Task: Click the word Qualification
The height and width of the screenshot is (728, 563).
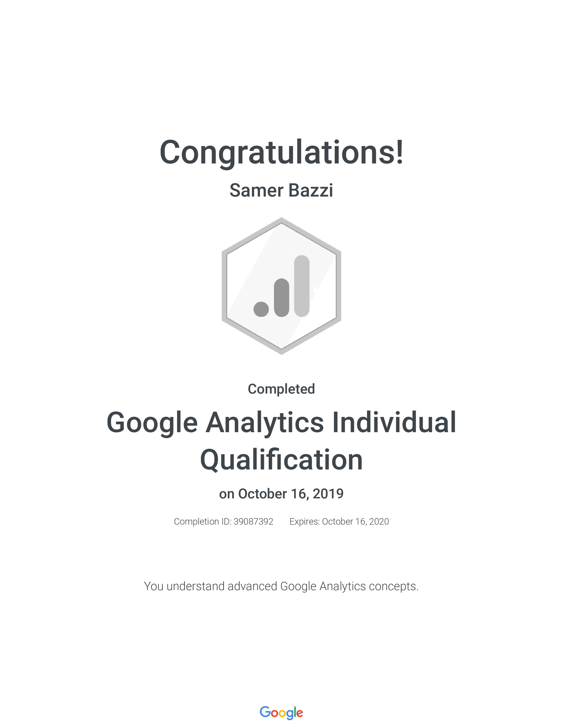Action: pos(281,460)
